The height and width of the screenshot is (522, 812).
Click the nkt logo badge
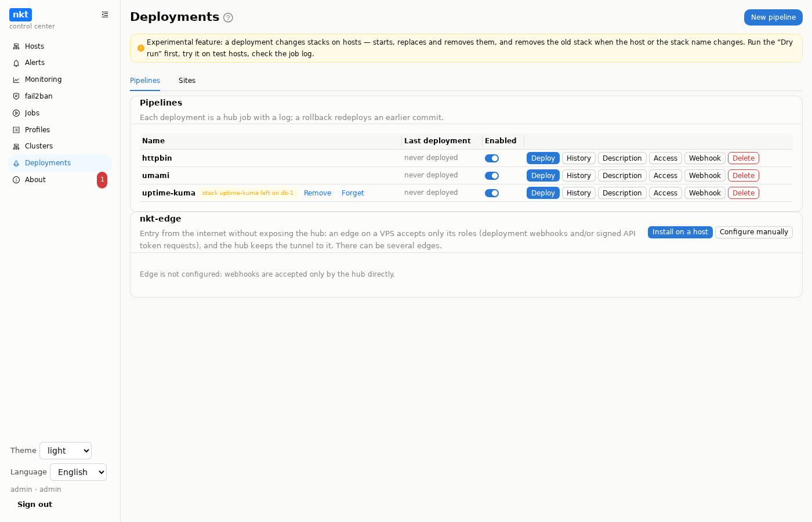coord(20,14)
